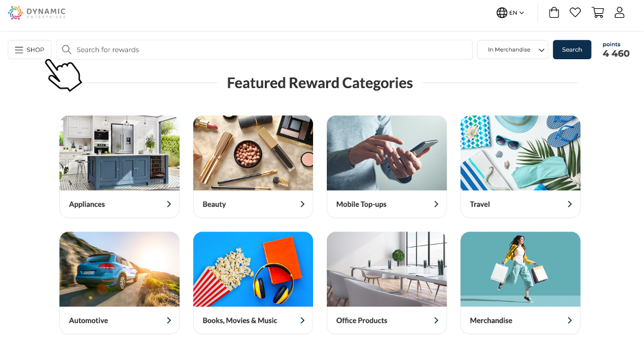Select Books, Movies & Music image
The height and width of the screenshot is (352, 644).
[x=253, y=269]
